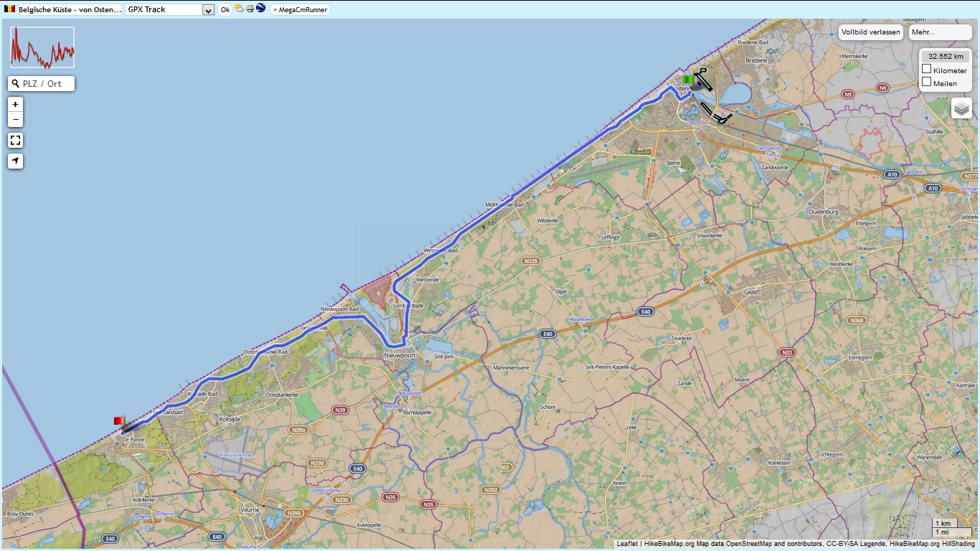Toggle fullscreen with the brackets icon
Image resolution: width=980 pixels, height=551 pixels.
pyautogui.click(x=16, y=140)
